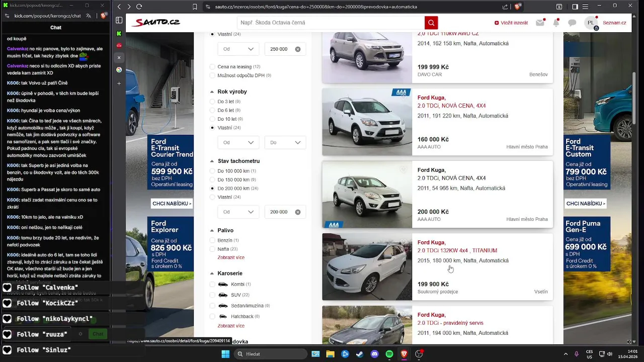The width and height of the screenshot is (644, 362).
Task: Open Brave Shields lion icon in address bar
Action: click(517, 7)
